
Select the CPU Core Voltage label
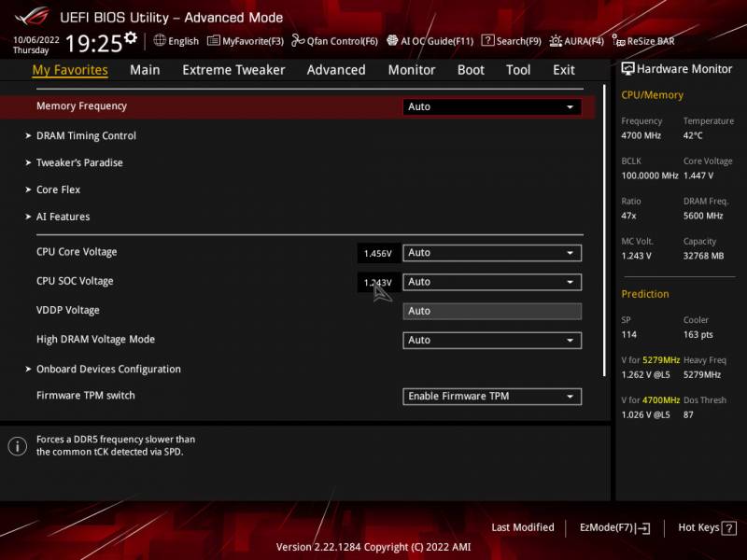tap(77, 252)
